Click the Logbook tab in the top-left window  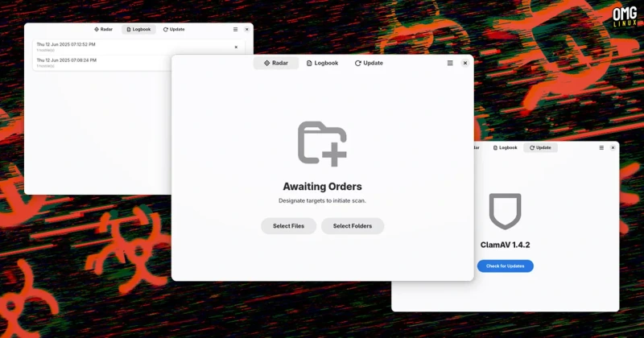[x=138, y=29]
